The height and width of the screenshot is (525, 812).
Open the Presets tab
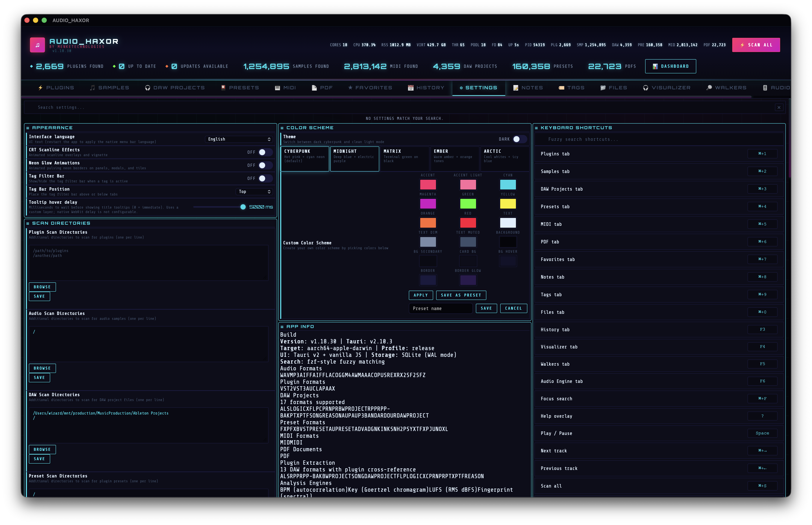click(x=240, y=88)
